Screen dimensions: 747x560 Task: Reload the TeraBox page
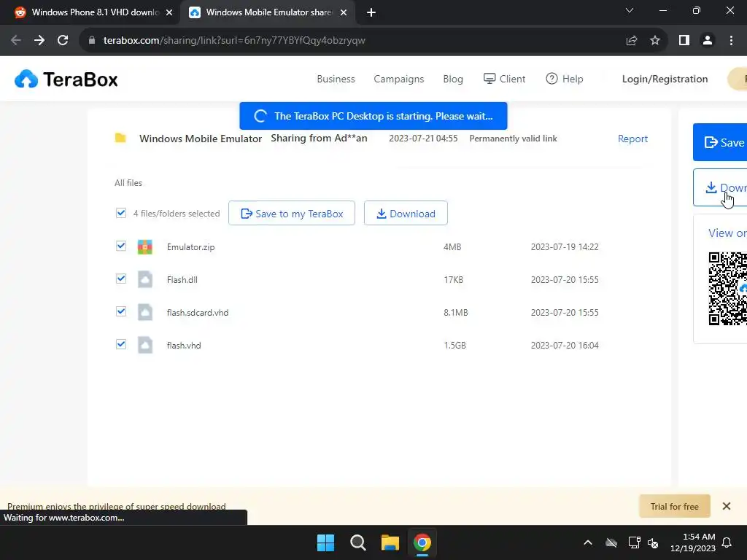pos(63,41)
